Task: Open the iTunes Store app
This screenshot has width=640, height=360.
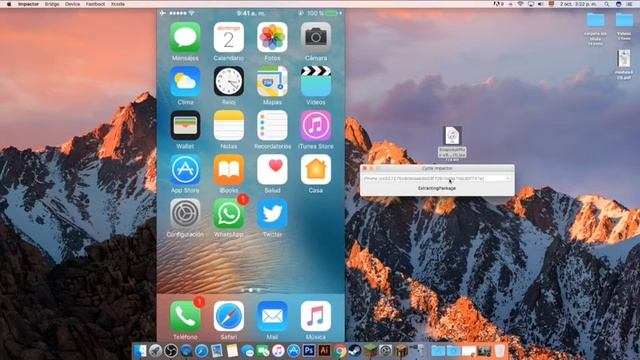Action: click(316, 126)
